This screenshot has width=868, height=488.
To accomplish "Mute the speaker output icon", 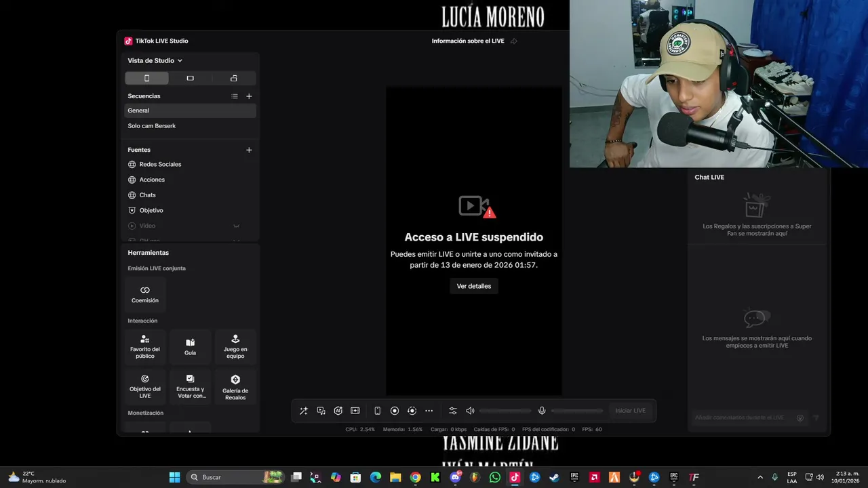I will (470, 411).
